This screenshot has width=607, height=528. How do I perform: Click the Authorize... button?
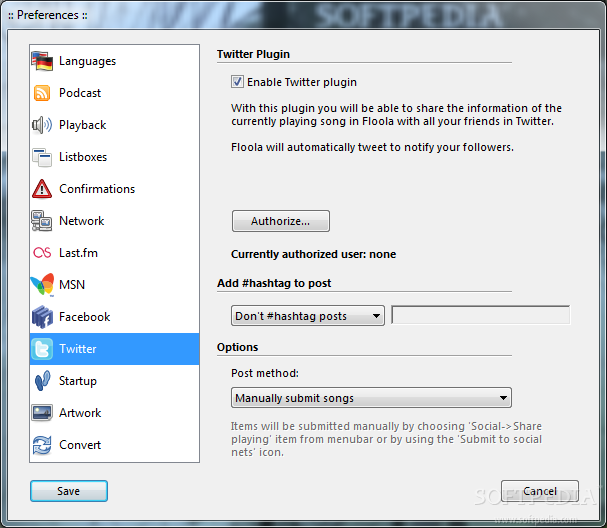pos(281,221)
